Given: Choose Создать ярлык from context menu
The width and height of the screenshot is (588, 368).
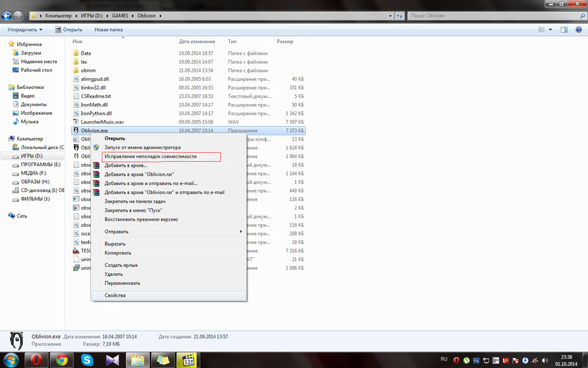Looking at the screenshot, I should point(121,265).
